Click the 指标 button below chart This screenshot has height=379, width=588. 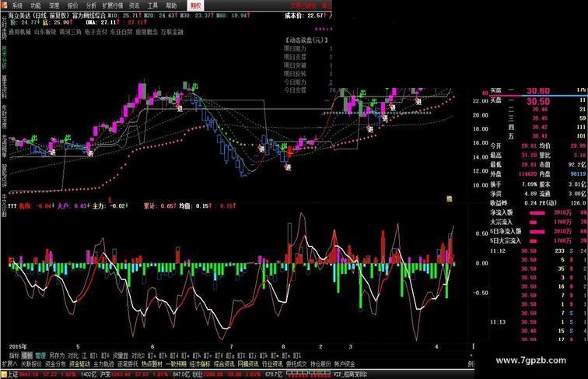pos(14,356)
